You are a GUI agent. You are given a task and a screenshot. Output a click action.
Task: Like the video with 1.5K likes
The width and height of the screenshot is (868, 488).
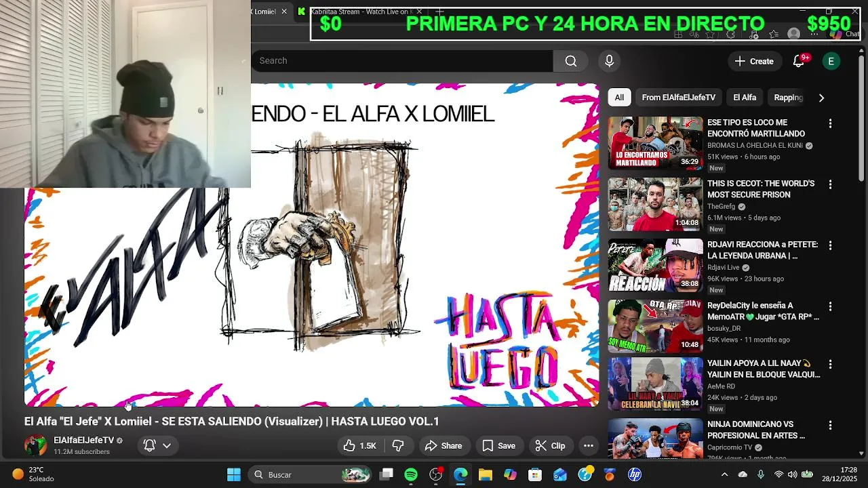359,445
